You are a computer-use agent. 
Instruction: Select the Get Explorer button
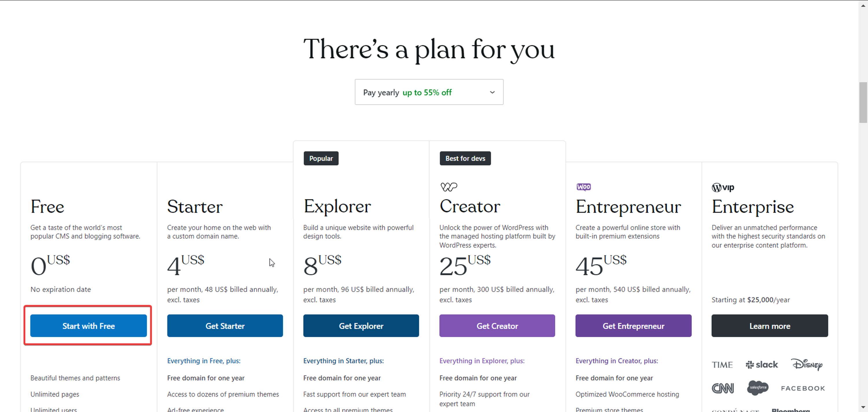(361, 326)
